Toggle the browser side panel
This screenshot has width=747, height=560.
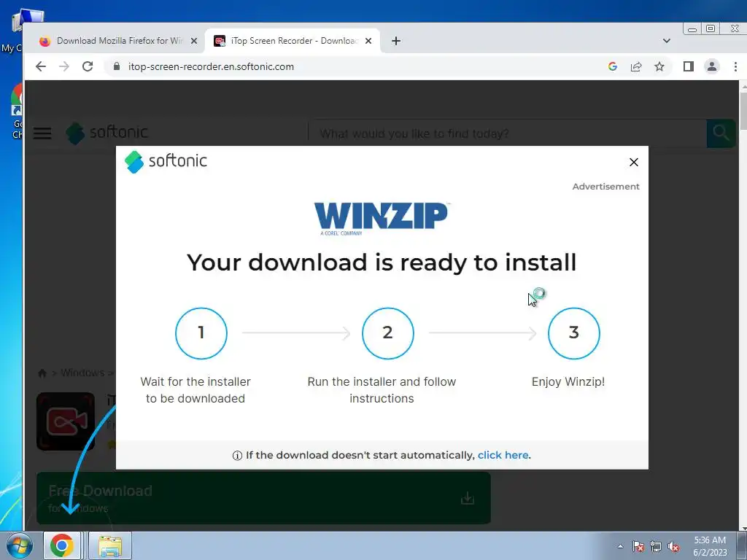689,66
